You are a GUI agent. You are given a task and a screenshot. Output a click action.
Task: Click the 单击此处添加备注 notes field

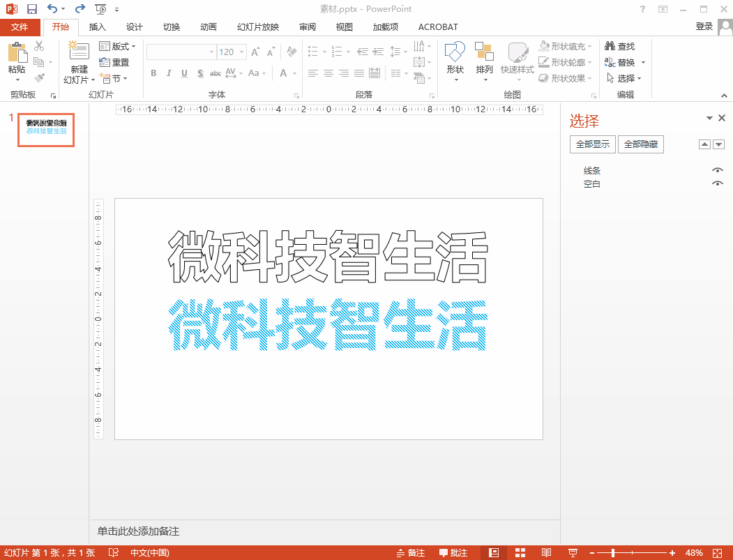coord(324,531)
